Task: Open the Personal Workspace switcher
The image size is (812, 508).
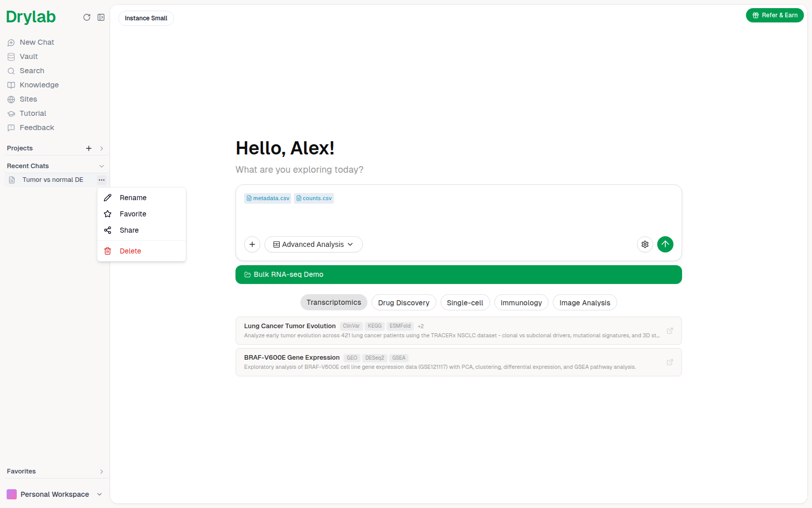Action: (54, 494)
